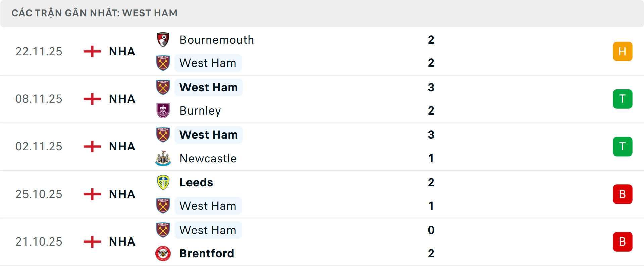This screenshot has width=644, height=266.
Task: Click the red B badge on Brentford match row
Action: point(623,241)
